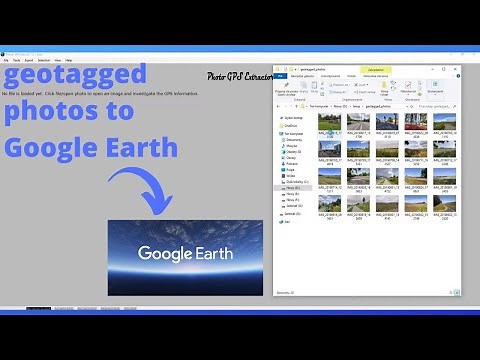The image size is (480, 360).
Task: Switch to details view in status bar
Action: [x=451, y=293]
